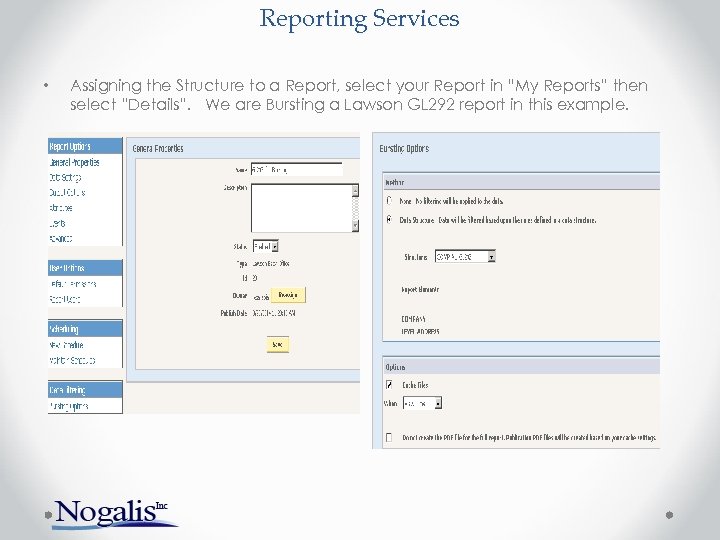The image size is (720, 540).
Task: Click Description scrollbar up arrow
Action: (x=355, y=190)
